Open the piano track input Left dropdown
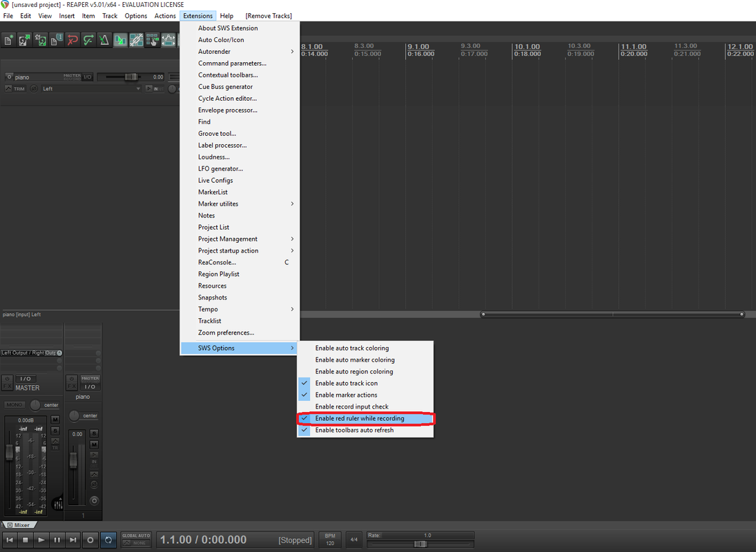Viewport: 756px width, 552px height. [x=91, y=88]
